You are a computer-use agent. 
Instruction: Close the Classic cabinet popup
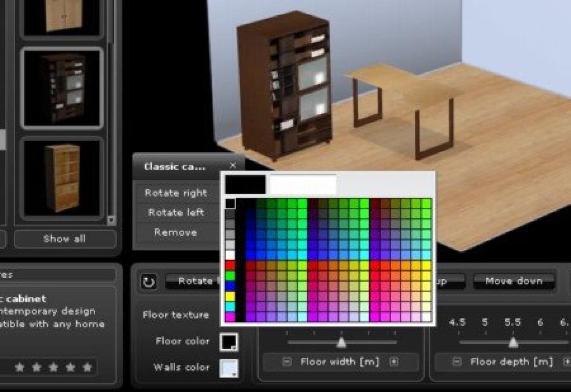click(x=233, y=166)
